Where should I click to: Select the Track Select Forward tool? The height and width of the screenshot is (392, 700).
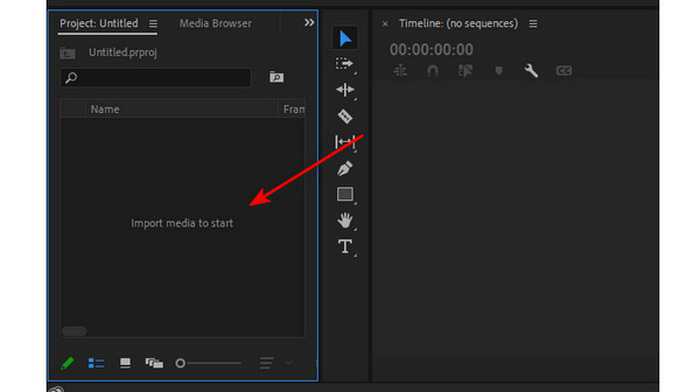coord(345,64)
